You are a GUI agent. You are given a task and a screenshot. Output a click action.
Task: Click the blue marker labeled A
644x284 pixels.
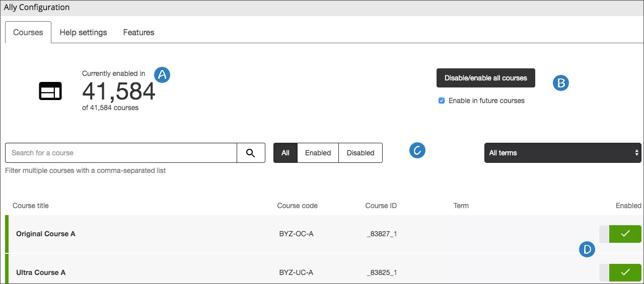point(162,74)
